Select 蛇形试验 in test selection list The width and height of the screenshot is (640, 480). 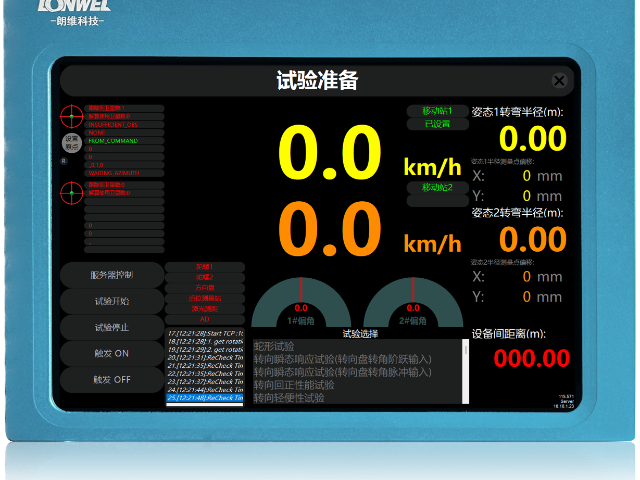(274, 347)
